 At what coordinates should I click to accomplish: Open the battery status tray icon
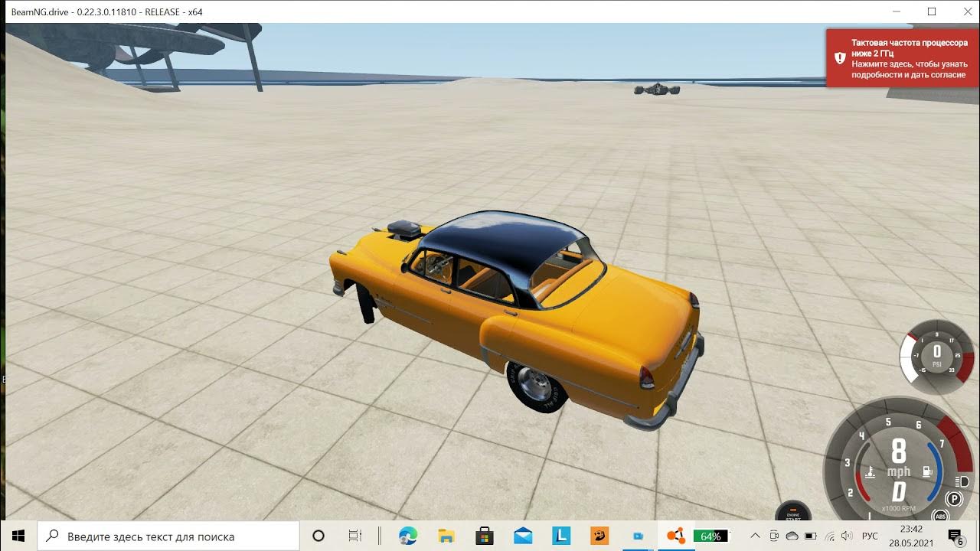pyautogui.click(x=811, y=536)
